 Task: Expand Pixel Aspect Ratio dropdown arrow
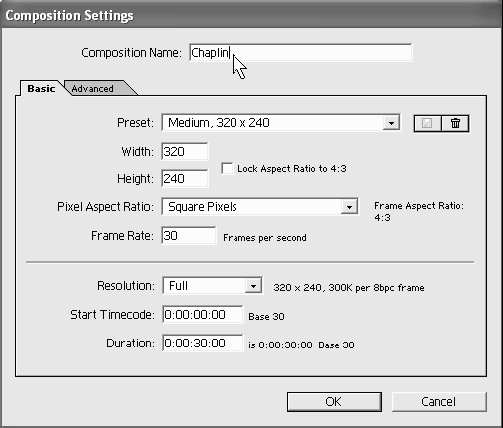[349, 207]
